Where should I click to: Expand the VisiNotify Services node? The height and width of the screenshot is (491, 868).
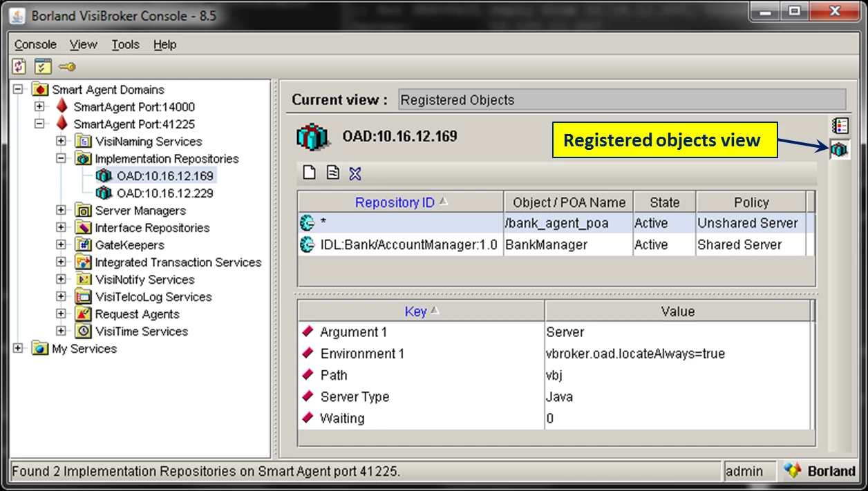point(62,279)
